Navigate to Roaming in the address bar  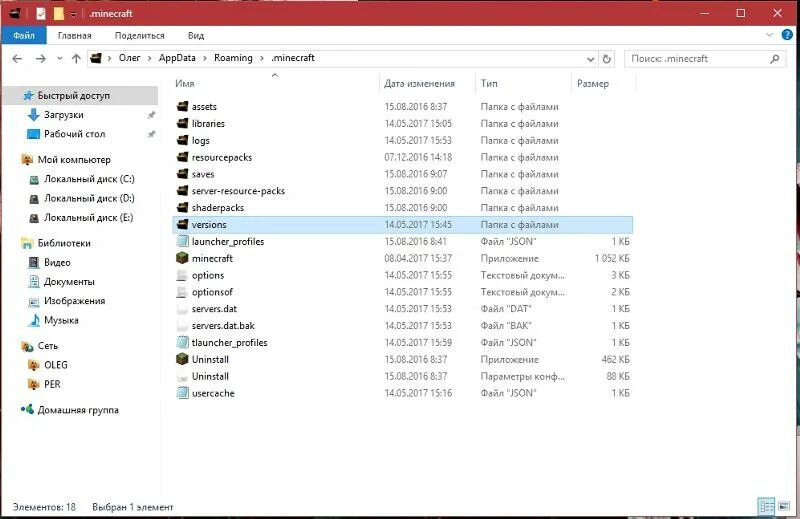[x=233, y=58]
